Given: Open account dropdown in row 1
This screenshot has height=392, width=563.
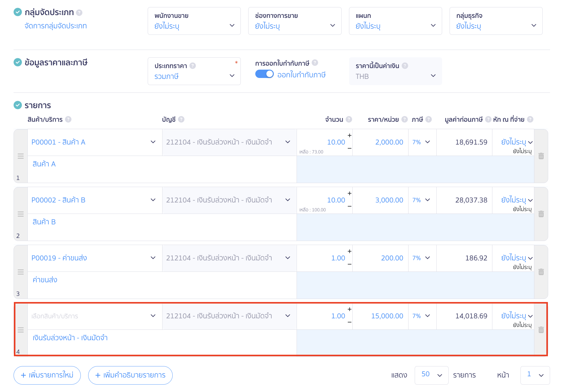Looking at the screenshot, I should point(229,142).
